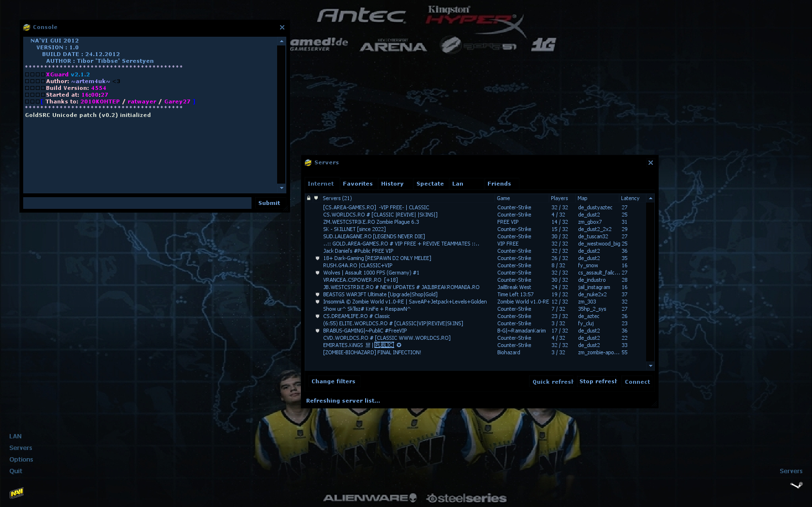Screen dimensions: 812x507
Task: Click shield icon beside BRABUS-GAMING server
Action: click(318, 331)
